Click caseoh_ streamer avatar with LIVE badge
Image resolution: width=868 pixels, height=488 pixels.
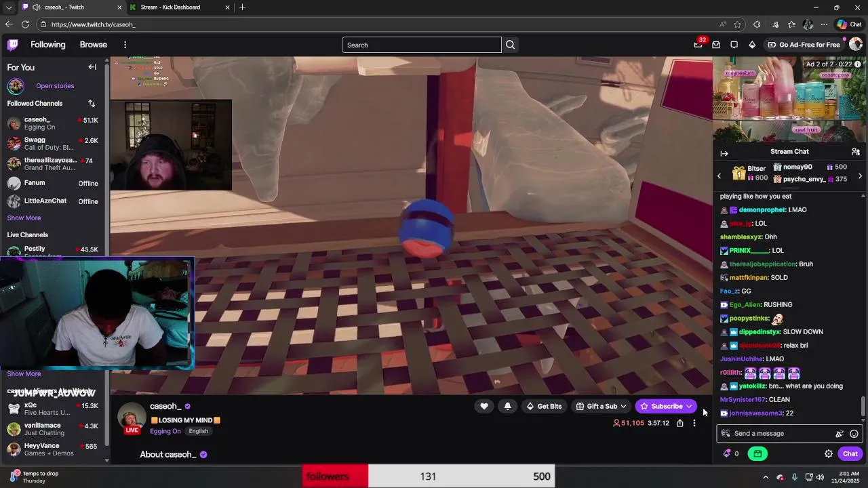click(132, 418)
